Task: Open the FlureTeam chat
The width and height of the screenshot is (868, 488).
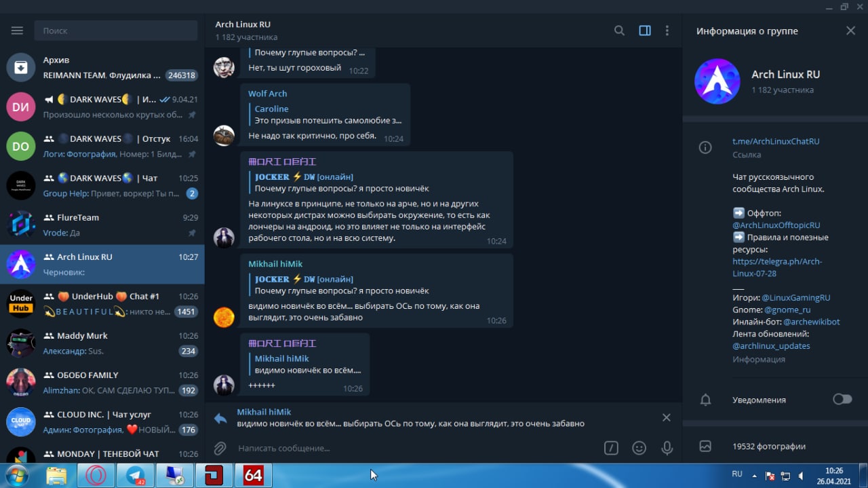Action: (x=102, y=225)
